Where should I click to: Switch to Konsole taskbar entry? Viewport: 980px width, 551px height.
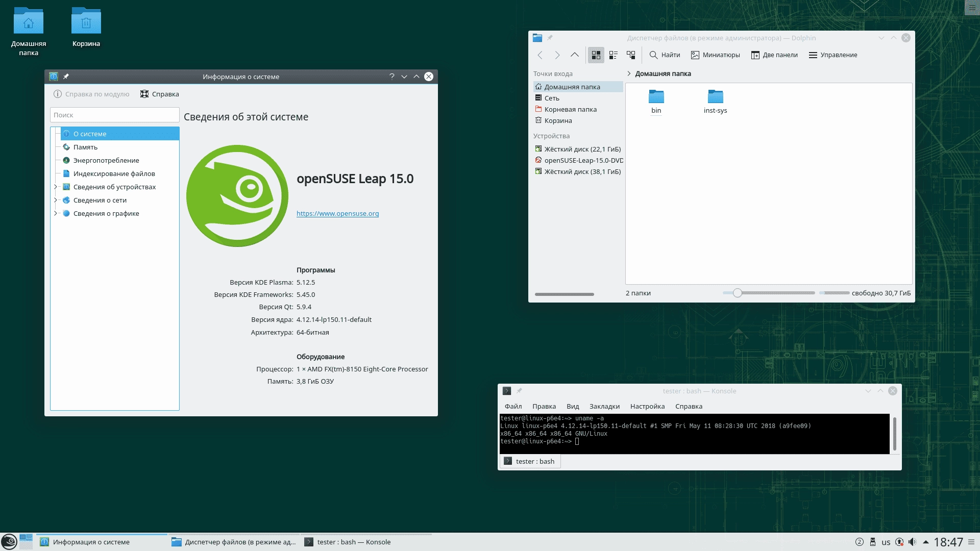[366, 542]
